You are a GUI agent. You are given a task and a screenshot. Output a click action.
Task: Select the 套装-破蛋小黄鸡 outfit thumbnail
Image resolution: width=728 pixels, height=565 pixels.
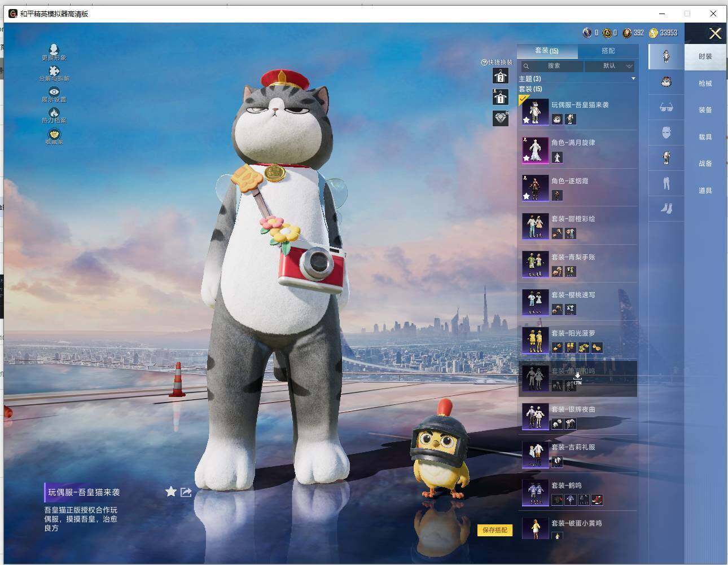[x=535, y=529]
